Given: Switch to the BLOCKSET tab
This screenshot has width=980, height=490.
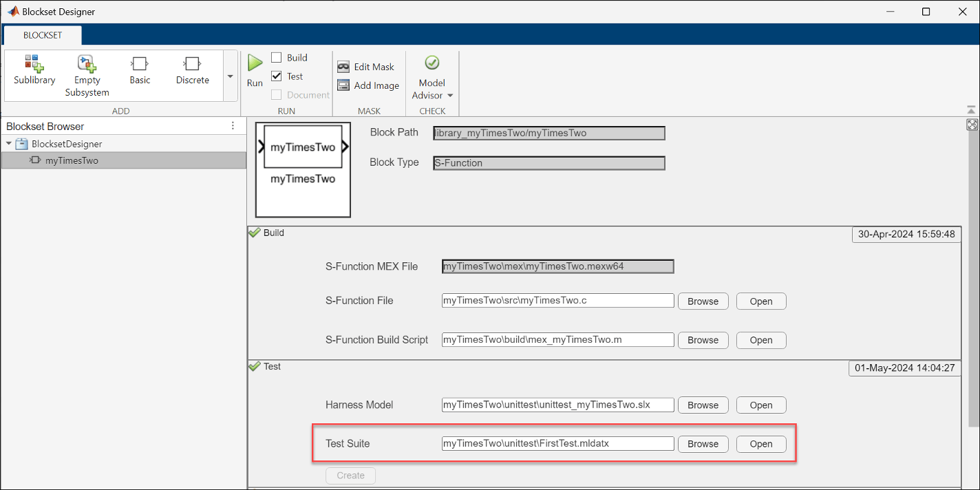Looking at the screenshot, I should coord(43,35).
